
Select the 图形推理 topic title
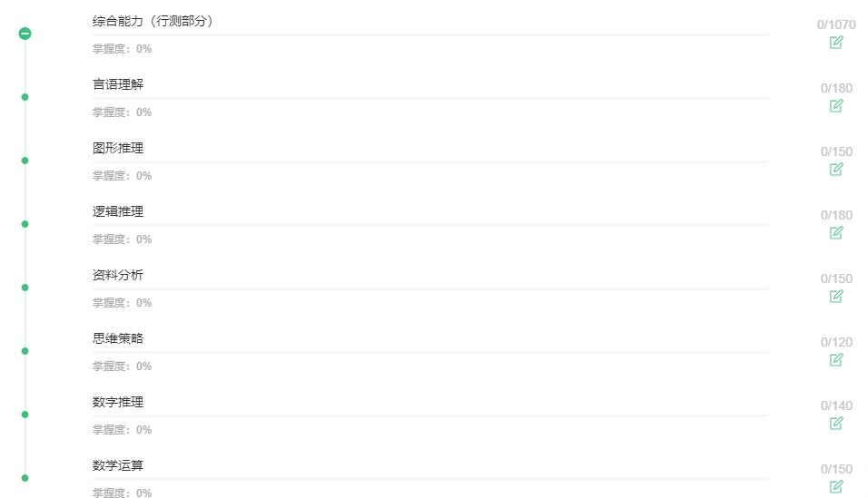(118, 149)
